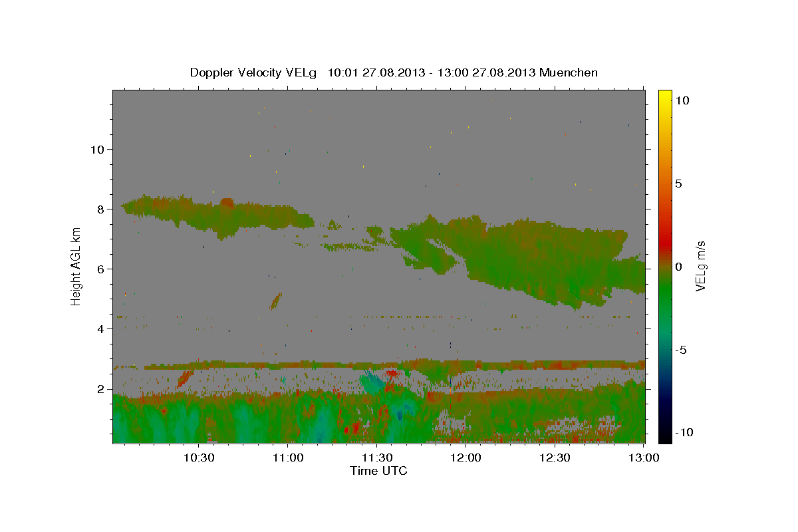
Task: Pick the black bottom of the velocity colorbar
Action: tap(665, 437)
